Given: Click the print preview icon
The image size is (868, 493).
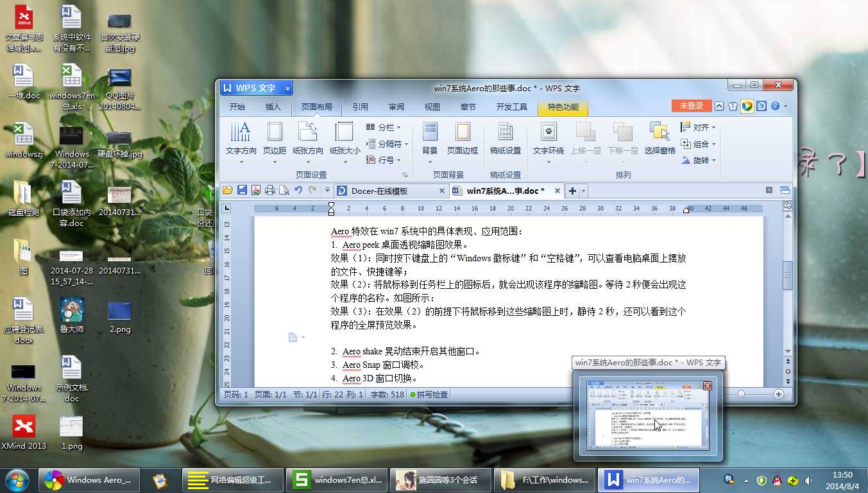Looking at the screenshot, I should [284, 190].
